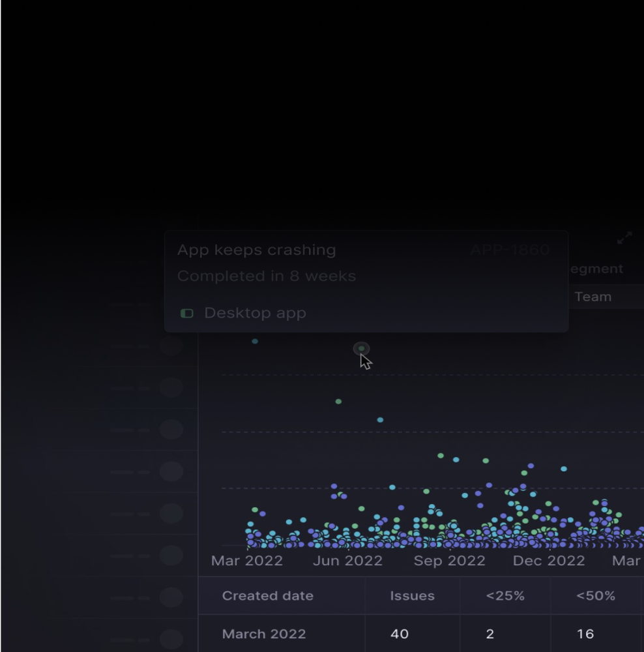Select the teal dot at chart's top-left
Screen dimensions: 644x652
[x=255, y=341]
